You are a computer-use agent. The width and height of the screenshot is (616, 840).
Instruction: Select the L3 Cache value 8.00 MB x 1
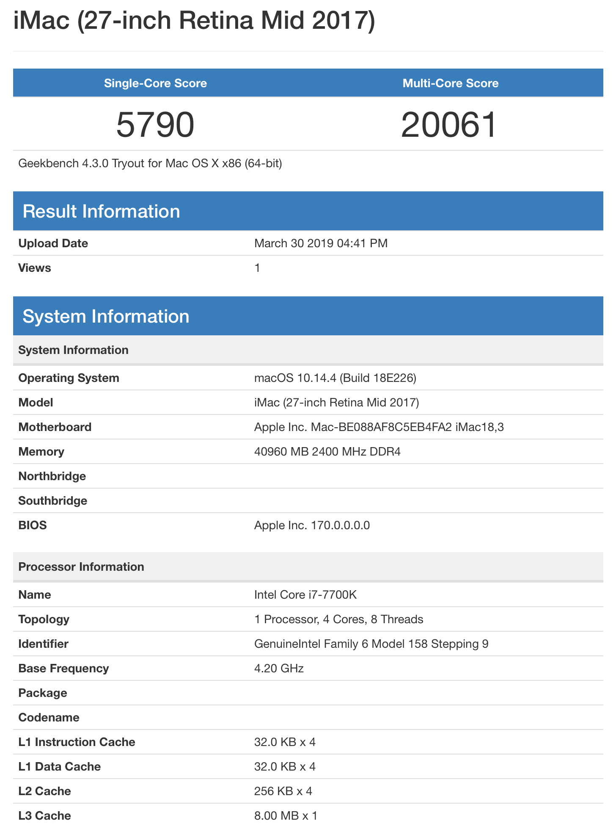pyautogui.click(x=286, y=816)
